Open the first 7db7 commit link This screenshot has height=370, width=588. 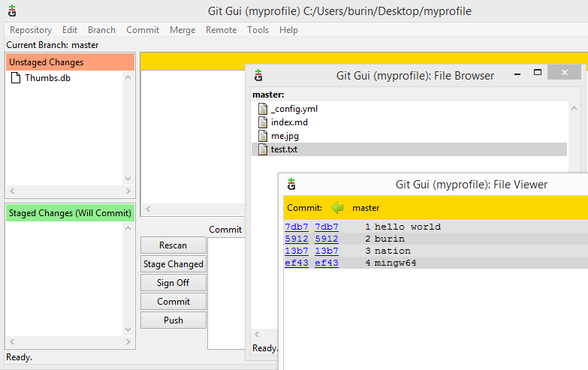[296, 227]
